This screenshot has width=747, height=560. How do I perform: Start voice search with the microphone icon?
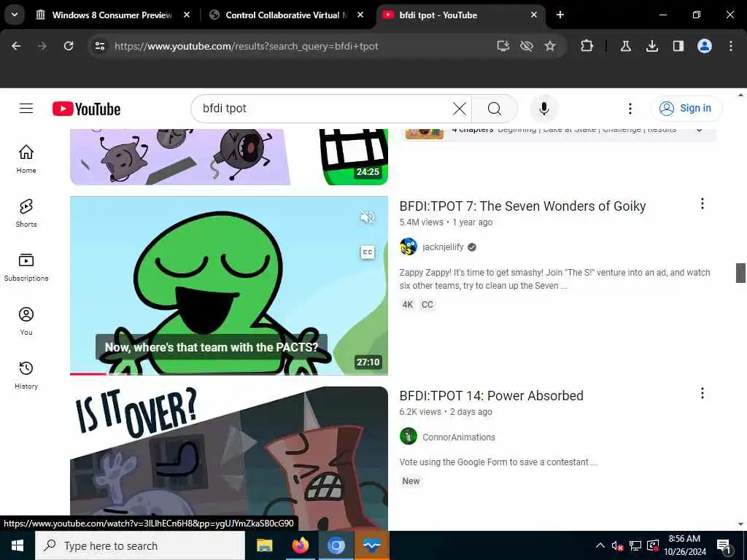544,109
